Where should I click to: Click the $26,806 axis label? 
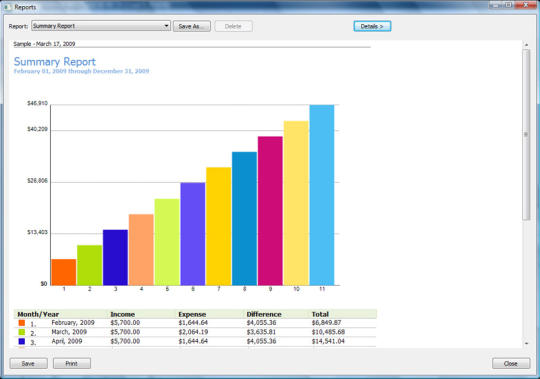(38, 181)
